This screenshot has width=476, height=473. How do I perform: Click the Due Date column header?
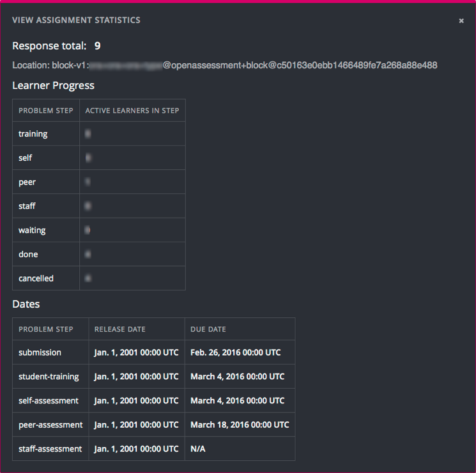point(208,329)
